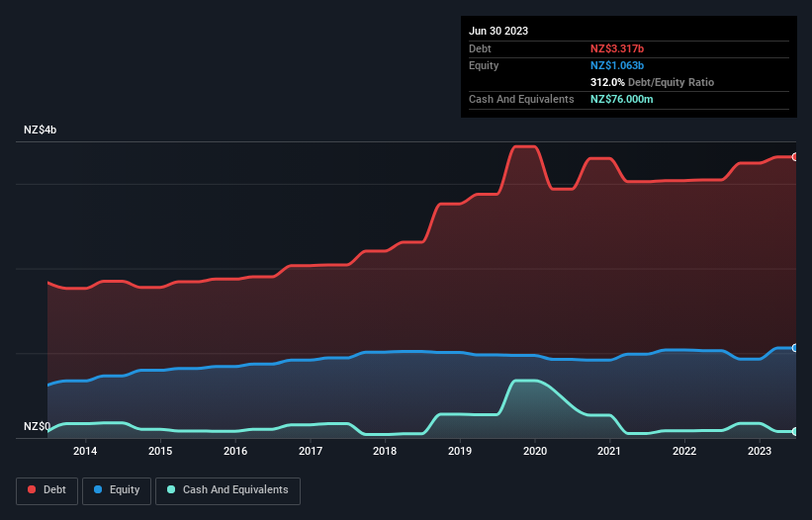Toggle the Debt series legend button
The image size is (812, 520).
click(47, 490)
